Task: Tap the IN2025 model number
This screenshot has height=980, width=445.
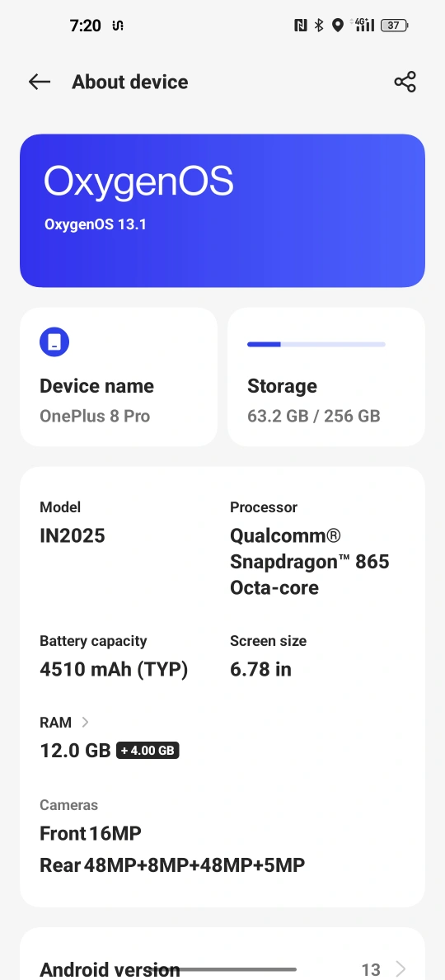Action: click(x=73, y=536)
